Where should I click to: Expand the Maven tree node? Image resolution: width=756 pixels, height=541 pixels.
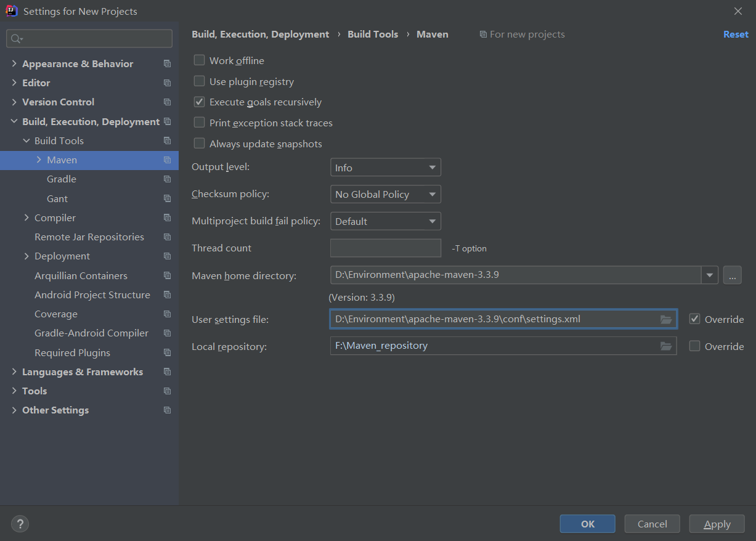[x=39, y=160]
